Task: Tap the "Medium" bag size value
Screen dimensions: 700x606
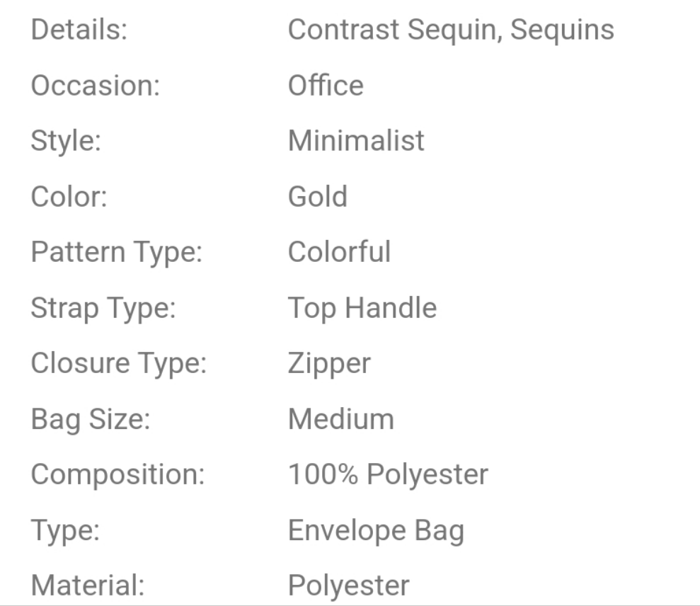Action: pos(340,419)
